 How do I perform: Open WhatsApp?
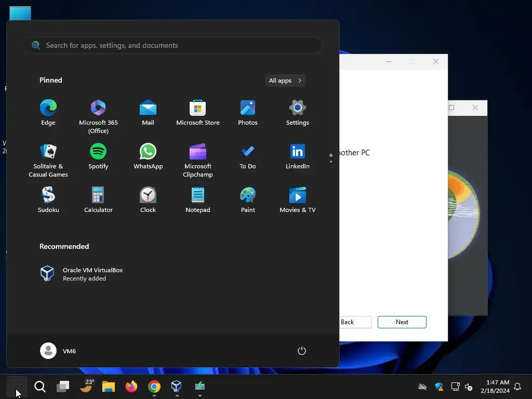[x=148, y=156]
